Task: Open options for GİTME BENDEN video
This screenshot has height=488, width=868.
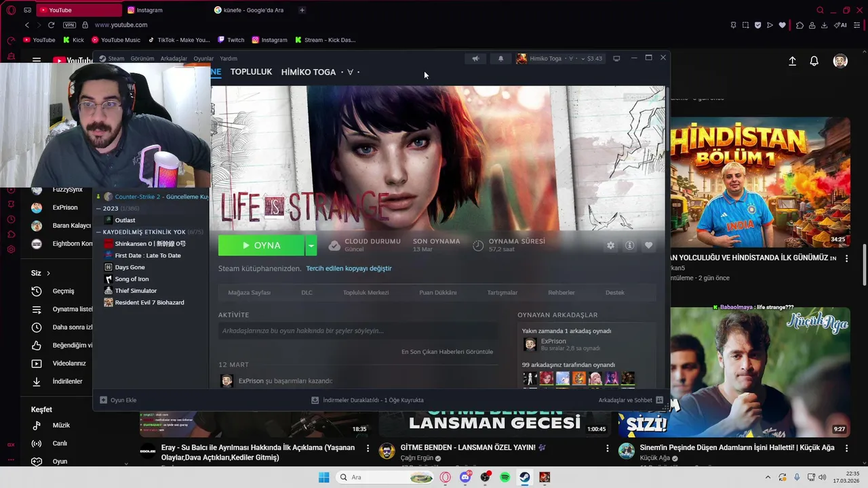Action: [608, 448]
